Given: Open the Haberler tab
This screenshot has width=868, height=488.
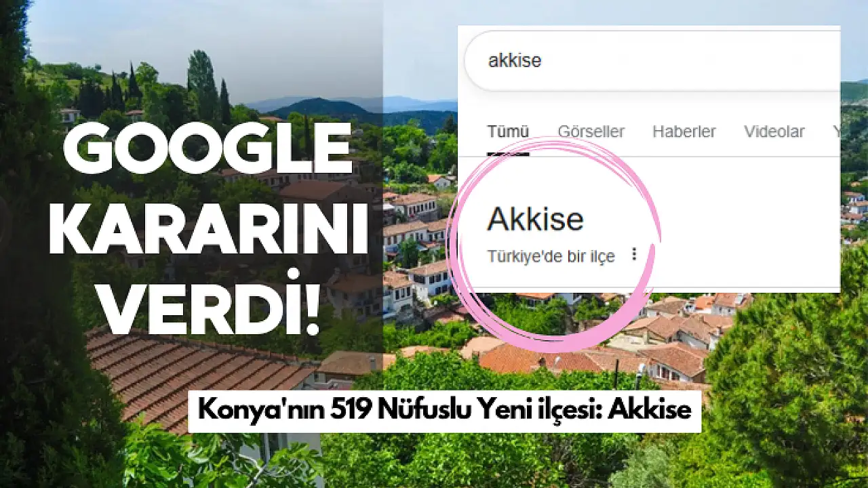Looking at the screenshot, I should 684,131.
